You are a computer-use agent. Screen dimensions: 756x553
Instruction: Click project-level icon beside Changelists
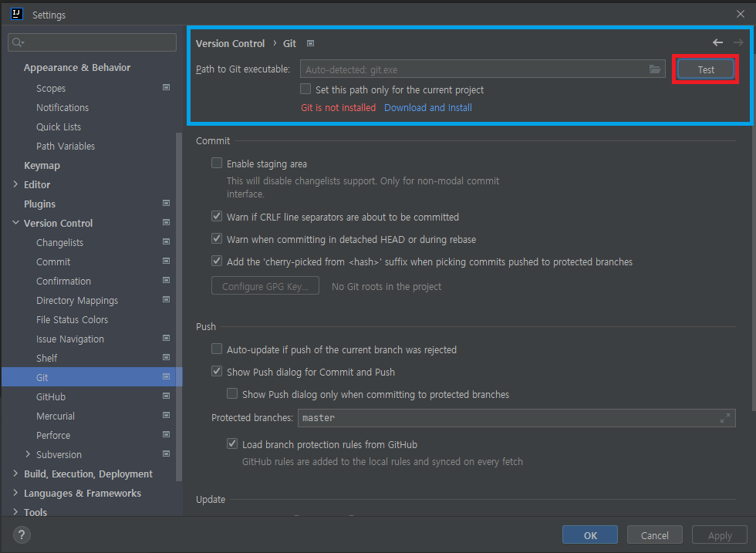tap(167, 241)
